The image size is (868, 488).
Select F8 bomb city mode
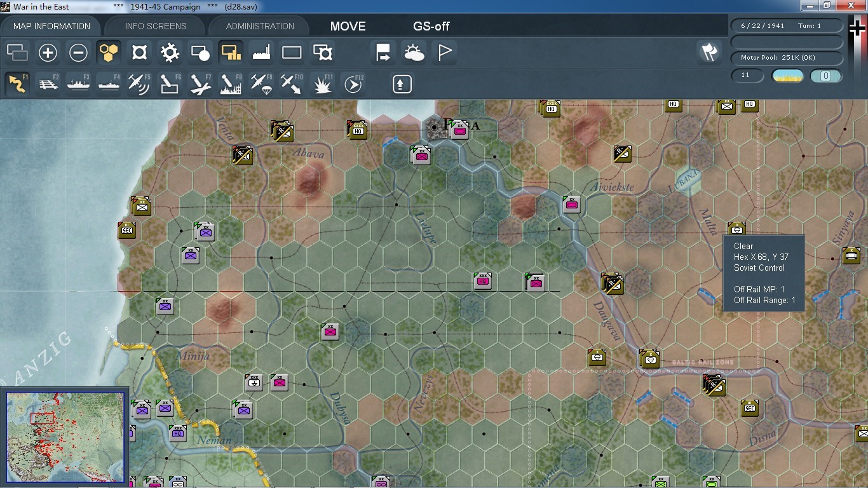pyautogui.click(x=231, y=84)
